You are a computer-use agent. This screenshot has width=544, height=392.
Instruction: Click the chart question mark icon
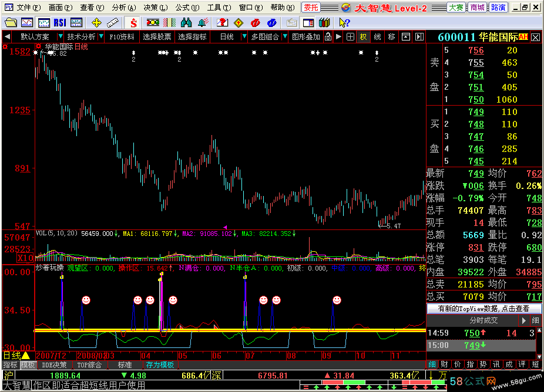(x=223, y=23)
